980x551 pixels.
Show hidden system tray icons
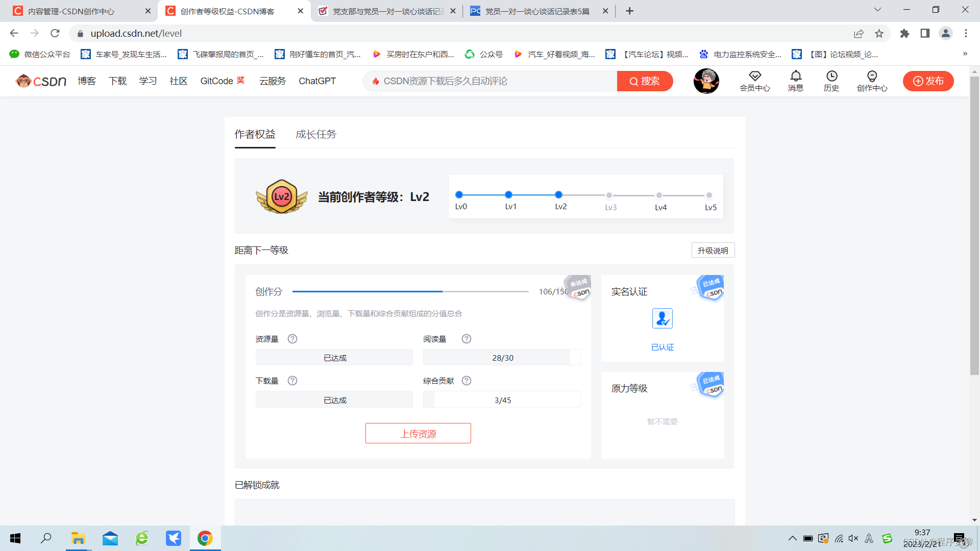pos(792,538)
